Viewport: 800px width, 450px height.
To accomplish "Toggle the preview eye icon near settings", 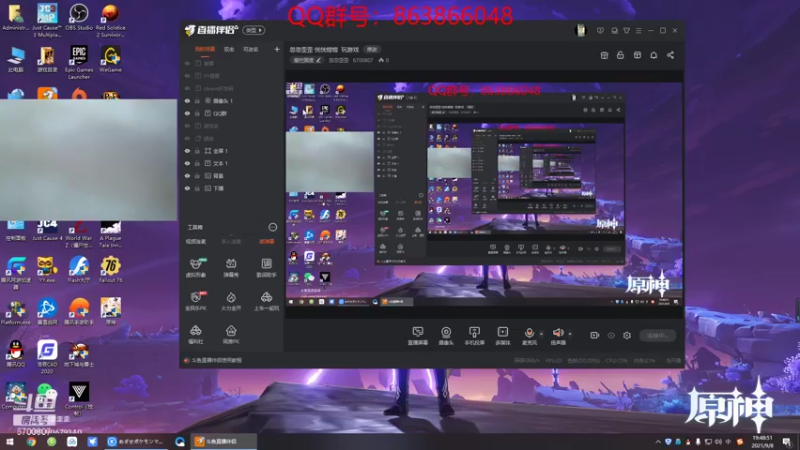I will point(611,335).
